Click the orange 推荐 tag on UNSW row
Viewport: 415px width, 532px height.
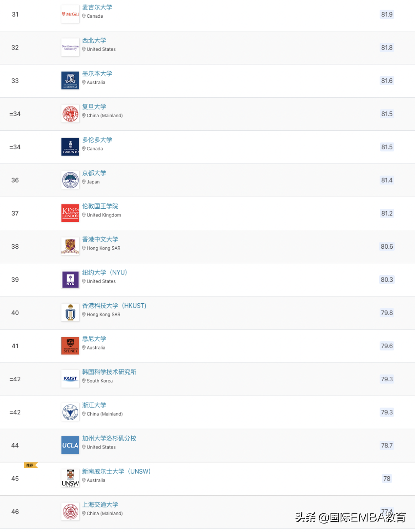(30, 465)
